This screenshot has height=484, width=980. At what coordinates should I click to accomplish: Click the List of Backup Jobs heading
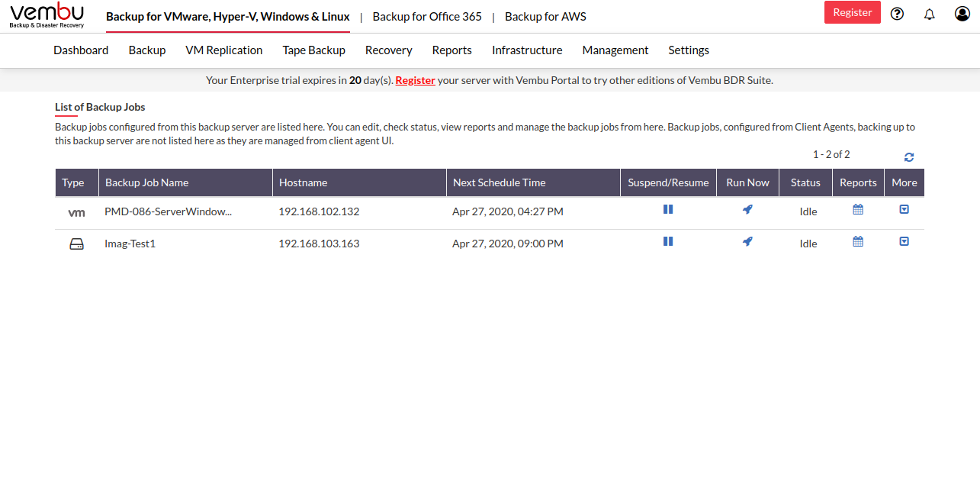pyautogui.click(x=100, y=107)
